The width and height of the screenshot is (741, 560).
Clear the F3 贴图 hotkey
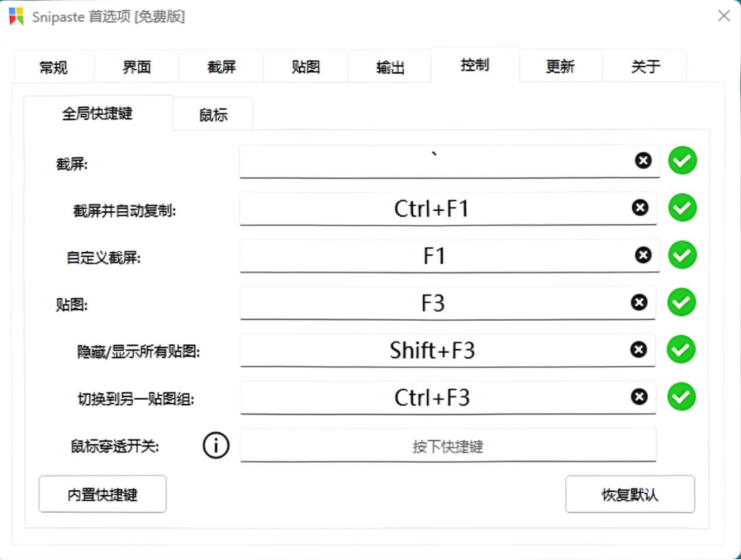641,302
